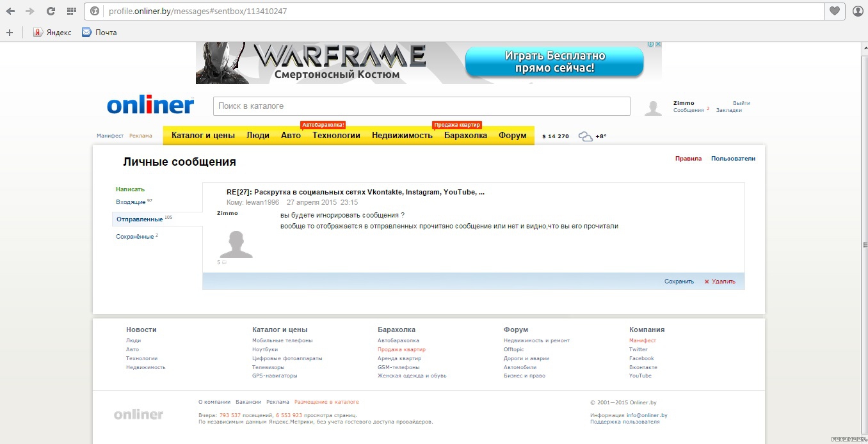Focus the catalog search field
Image resolution: width=868 pixels, height=444 pixels.
(421, 106)
